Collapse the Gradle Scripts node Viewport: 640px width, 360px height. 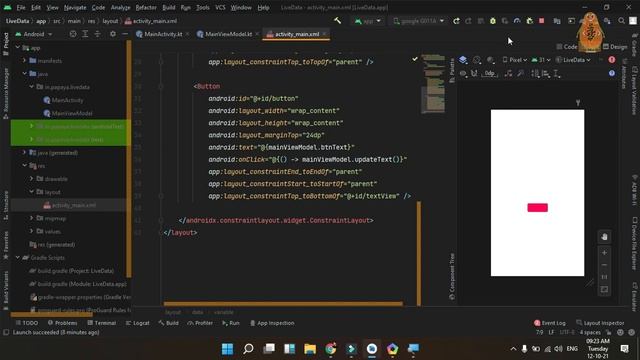[x=18, y=258]
